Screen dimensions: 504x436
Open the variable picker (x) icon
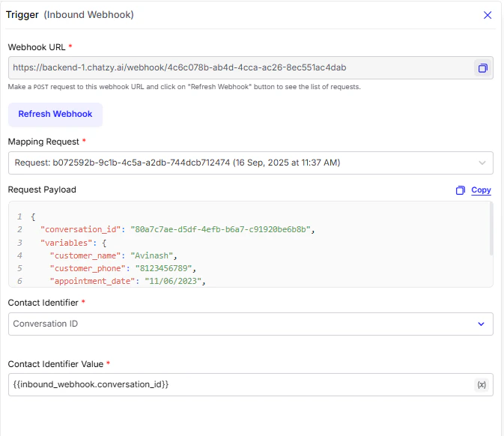point(482,384)
